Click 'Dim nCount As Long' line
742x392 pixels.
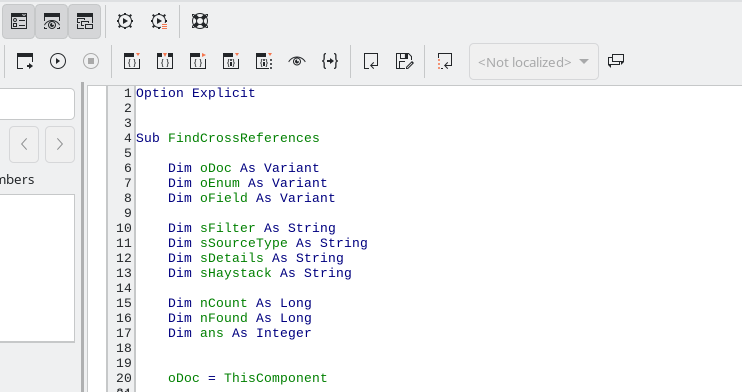point(239,303)
